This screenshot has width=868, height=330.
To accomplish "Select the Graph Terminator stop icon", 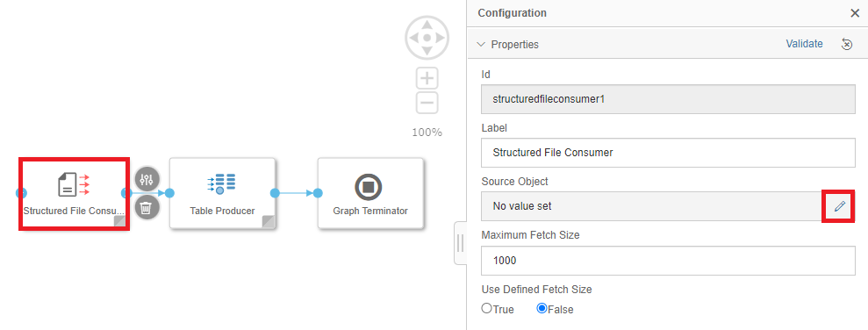I will coord(369,187).
